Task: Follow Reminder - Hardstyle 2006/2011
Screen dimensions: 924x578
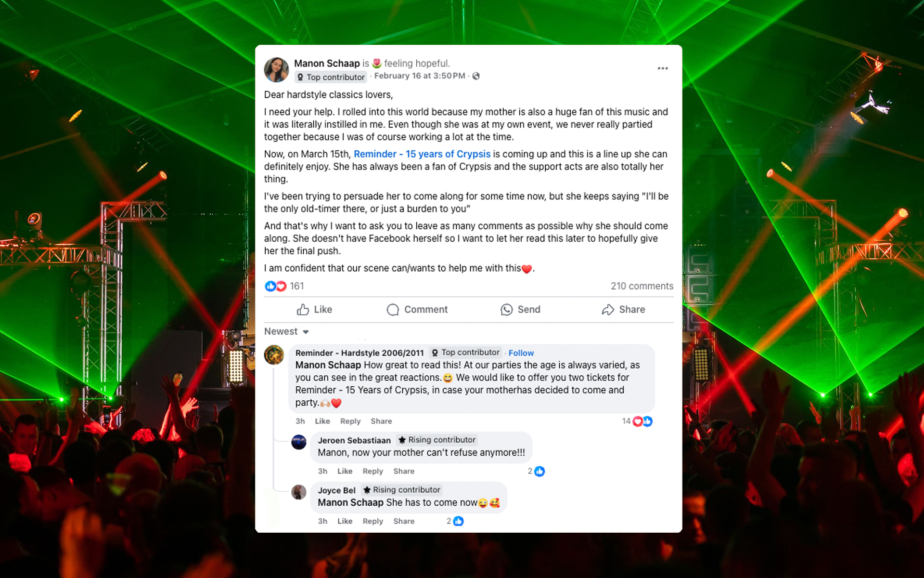Action: pyautogui.click(x=521, y=353)
